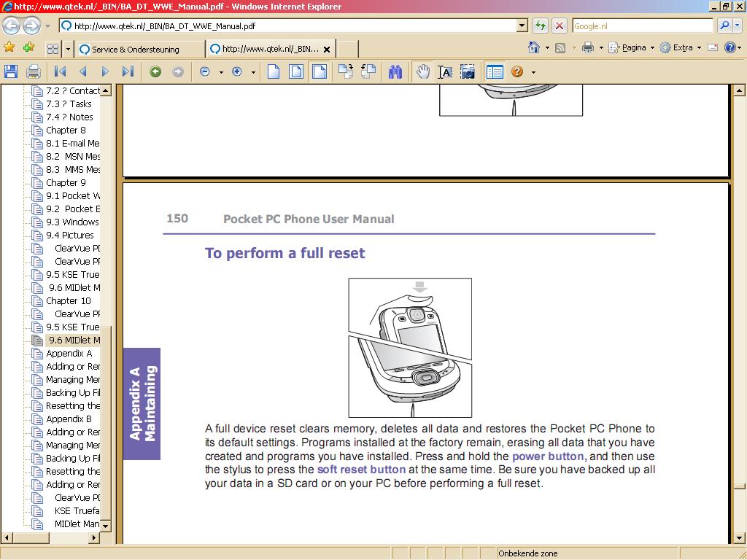The image size is (747, 560).
Task: Go to the previous page
Action: [x=83, y=71]
